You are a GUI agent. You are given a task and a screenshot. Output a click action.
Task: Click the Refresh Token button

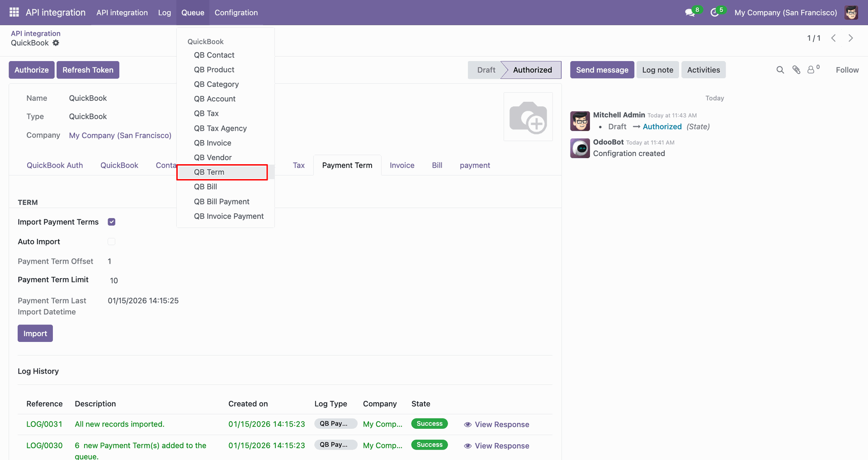tap(88, 70)
